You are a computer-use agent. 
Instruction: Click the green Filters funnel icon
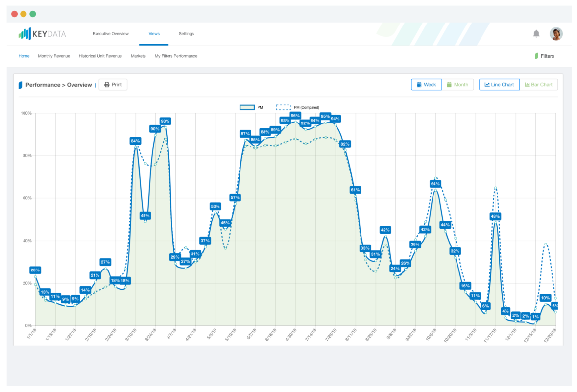537,56
